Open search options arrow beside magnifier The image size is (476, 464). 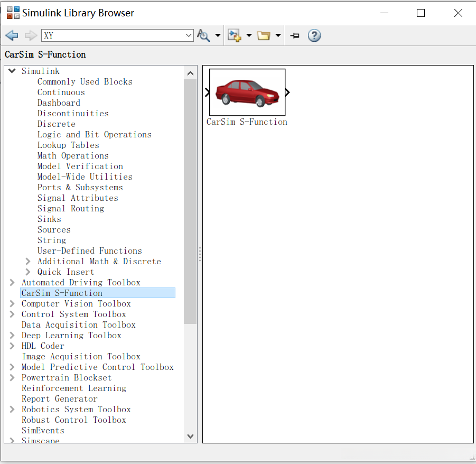point(218,35)
